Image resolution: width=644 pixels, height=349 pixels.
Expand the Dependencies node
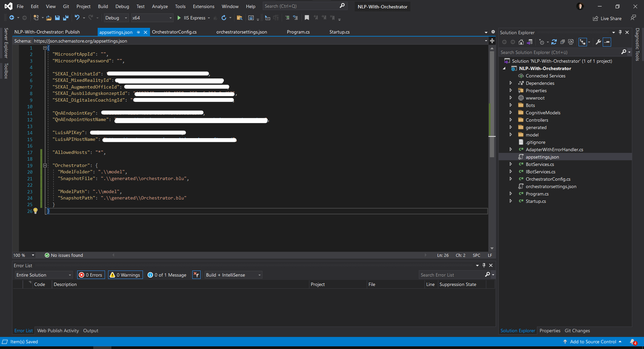pyautogui.click(x=511, y=83)
